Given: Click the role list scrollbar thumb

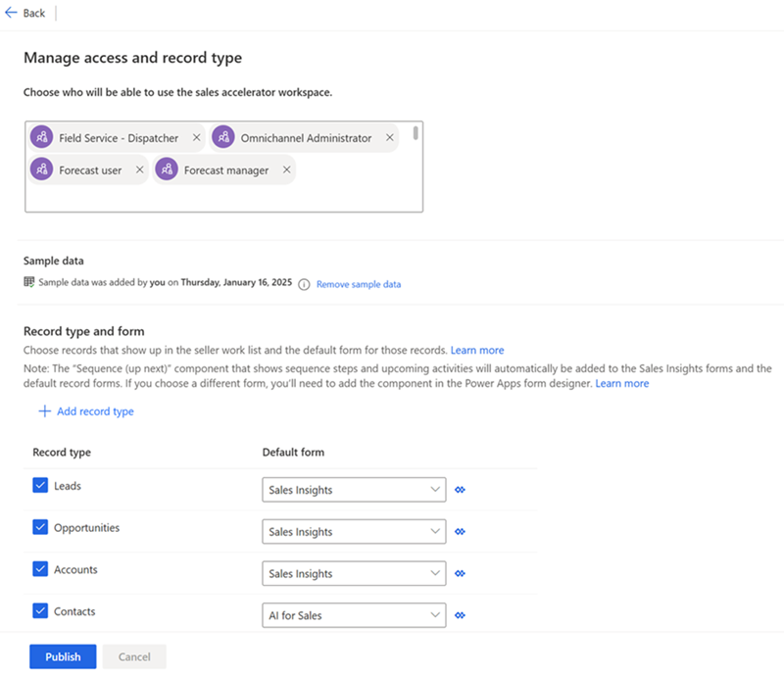Looking at the screenshot, I should click(x=416, y=133).
